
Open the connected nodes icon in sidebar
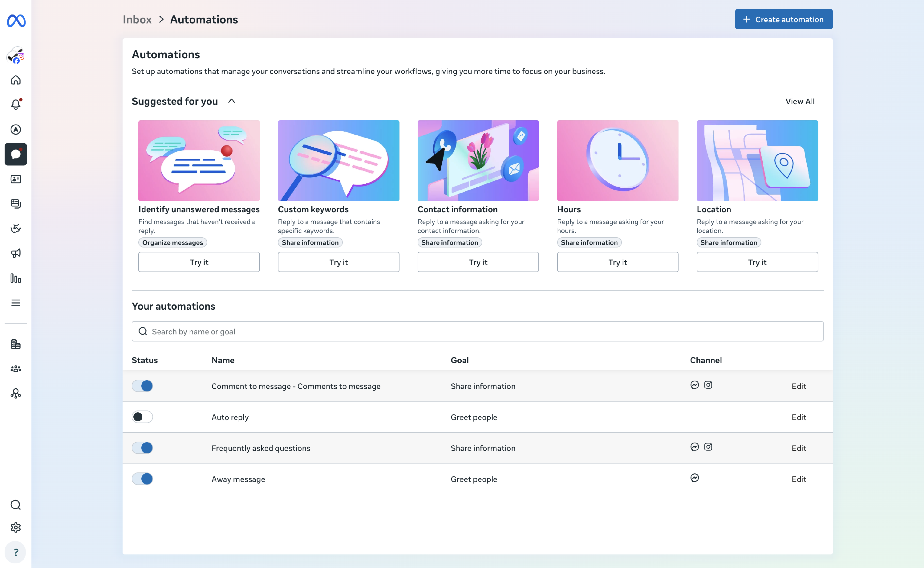click(x=16, y=393)
